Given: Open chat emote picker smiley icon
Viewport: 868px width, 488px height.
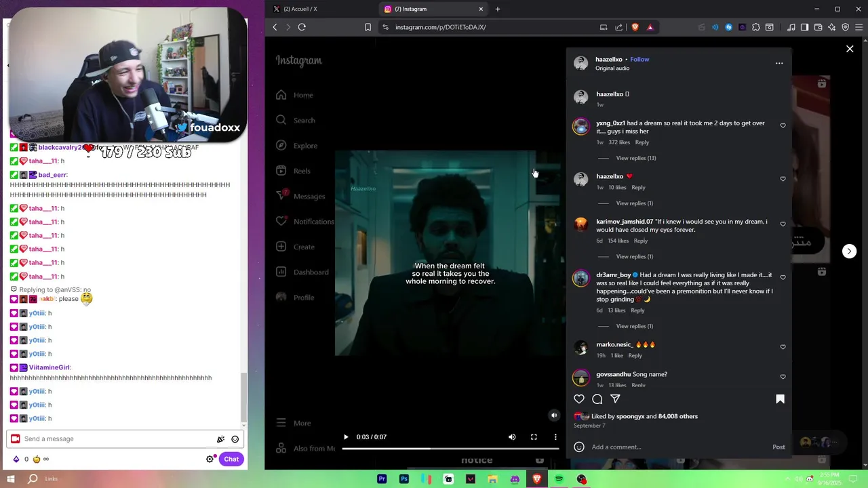Looking at the screenshot, I should coord(235,439).
